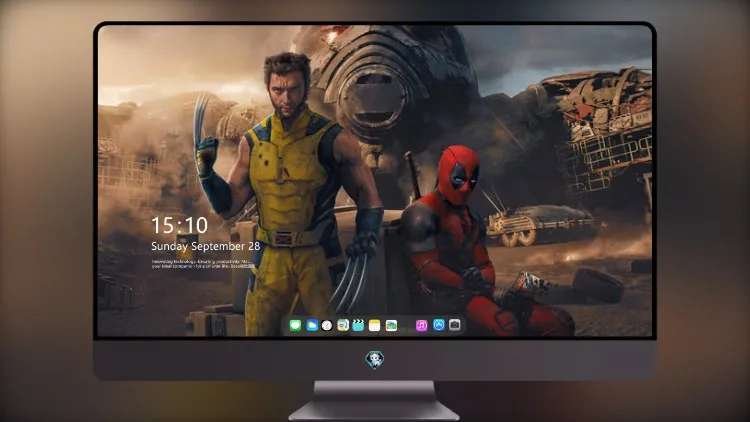
Task: Open the pink Music app in the dock
Action: pos(421,326)
